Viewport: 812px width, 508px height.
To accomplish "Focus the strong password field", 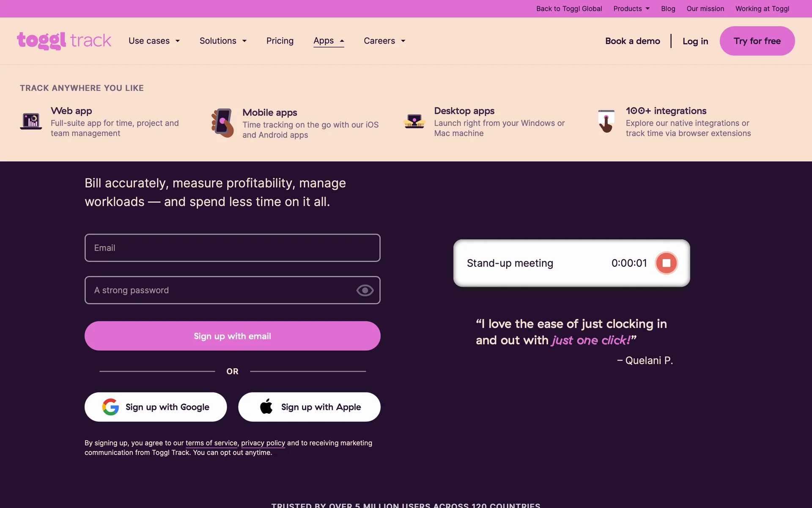I will point(233,290).
